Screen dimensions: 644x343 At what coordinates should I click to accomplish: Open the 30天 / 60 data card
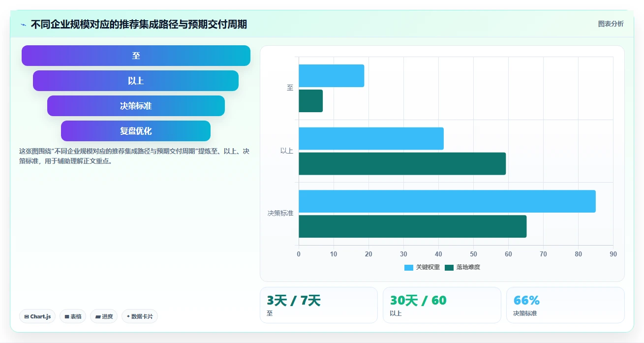(x=442, y=305)
